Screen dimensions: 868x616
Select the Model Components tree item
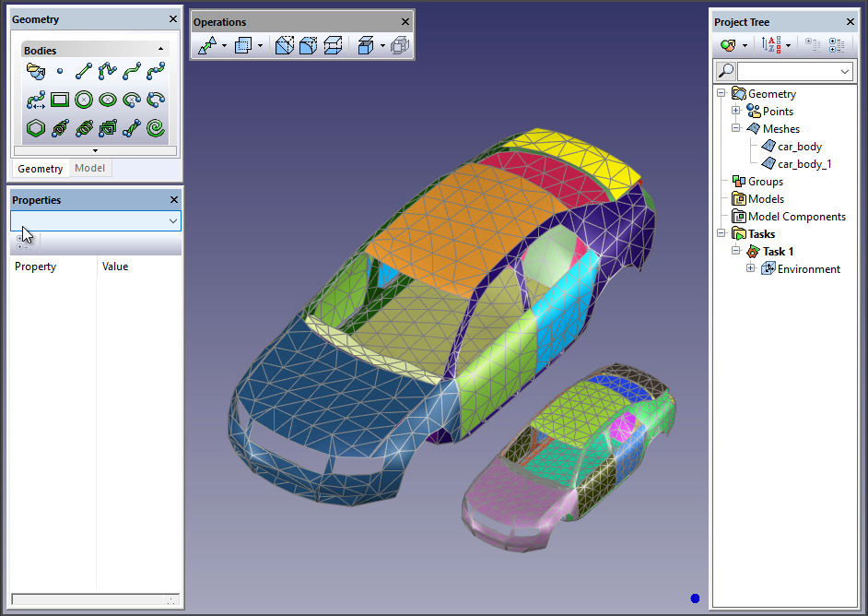point(796,217)
